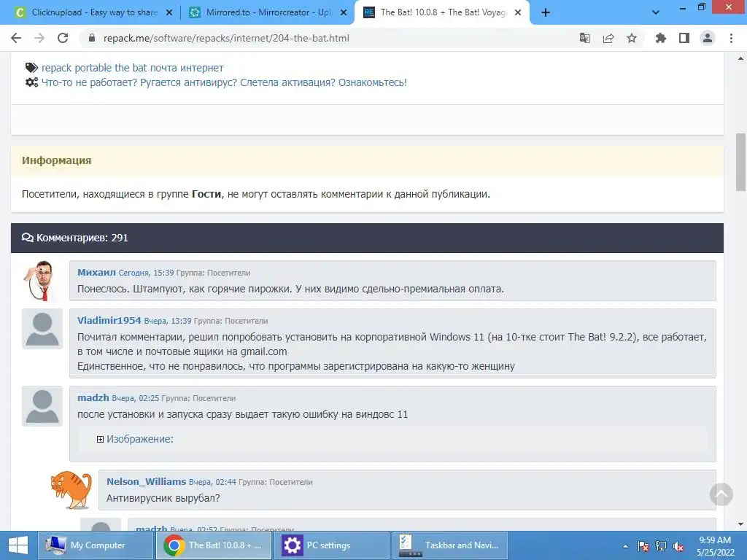
Task: Open Taskbar and Navigation taskbar item
Action: coord(450,545)
